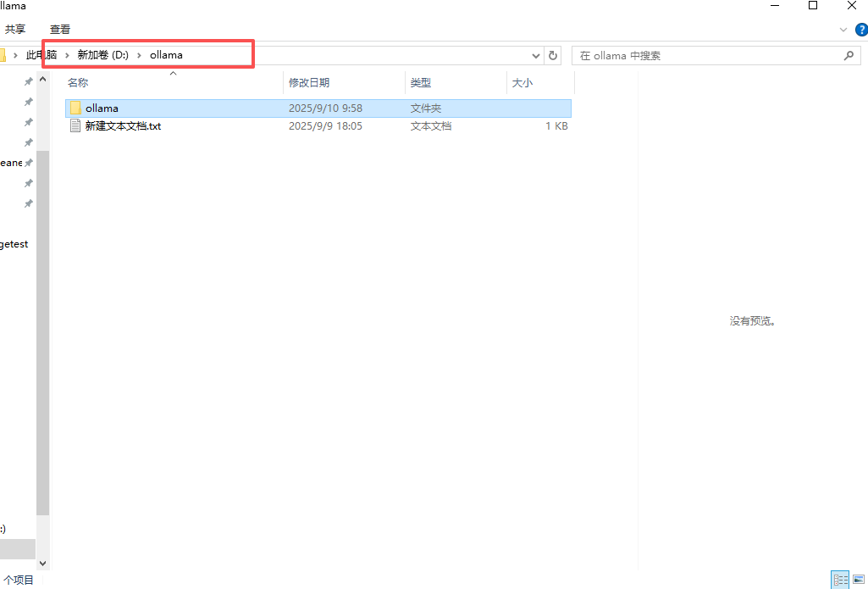
Task: Open the 共享 ribbon tab
Action: tap(15, 29)
